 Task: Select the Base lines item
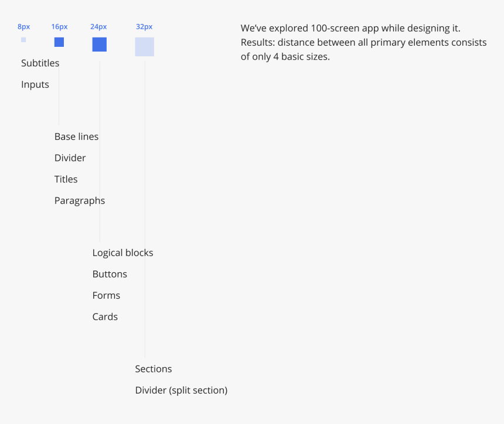76,136
